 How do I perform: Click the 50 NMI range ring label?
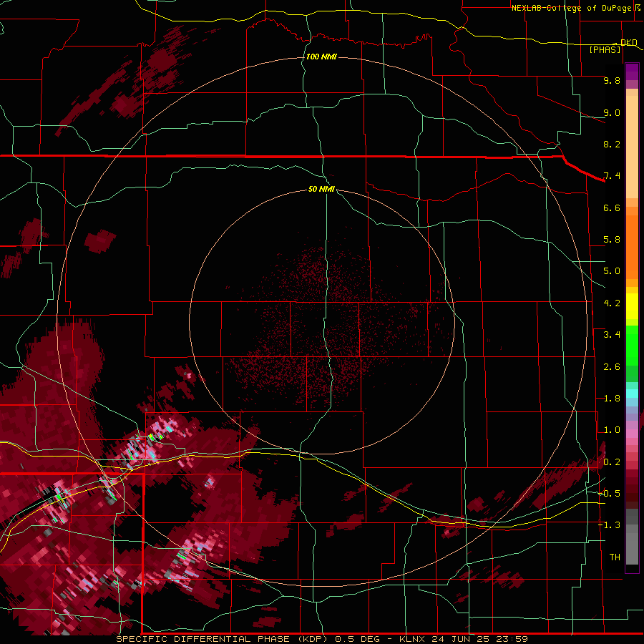321,189
